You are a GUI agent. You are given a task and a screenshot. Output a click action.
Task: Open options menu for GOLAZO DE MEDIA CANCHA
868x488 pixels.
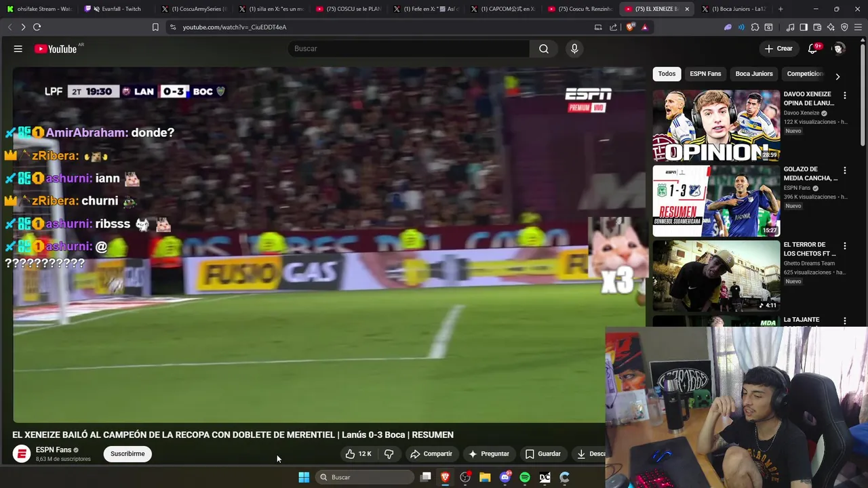click(x=845, y=171)
